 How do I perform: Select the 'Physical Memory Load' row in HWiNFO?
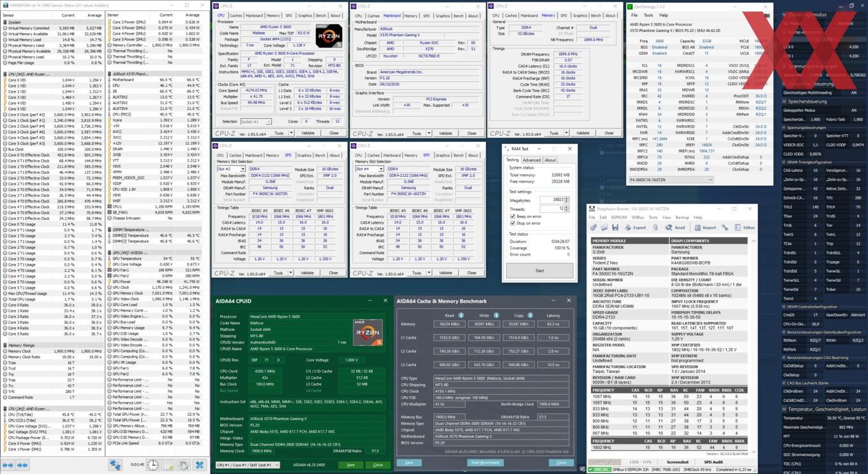[x=52, y=57]
